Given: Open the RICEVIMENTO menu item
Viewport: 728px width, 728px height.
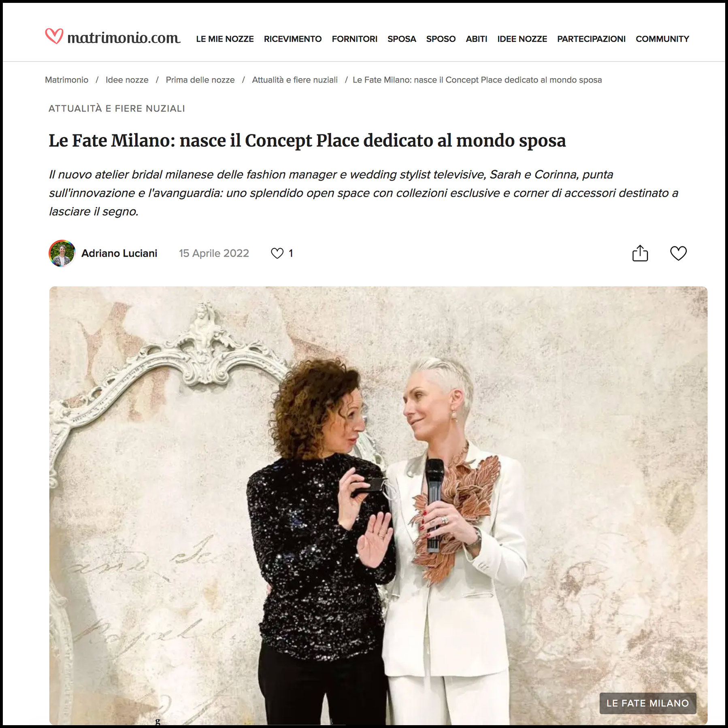Looking at the screenshot, I should [293, 39].
